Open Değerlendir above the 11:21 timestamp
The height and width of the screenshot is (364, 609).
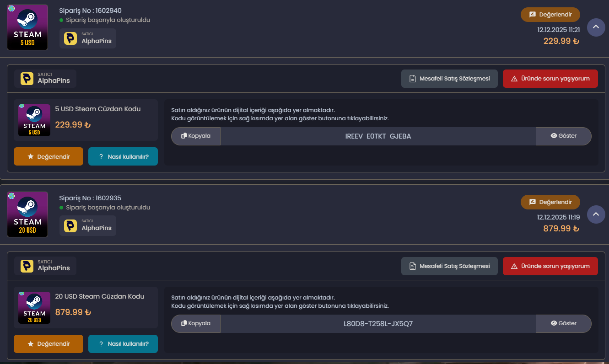tap(550, 15)
